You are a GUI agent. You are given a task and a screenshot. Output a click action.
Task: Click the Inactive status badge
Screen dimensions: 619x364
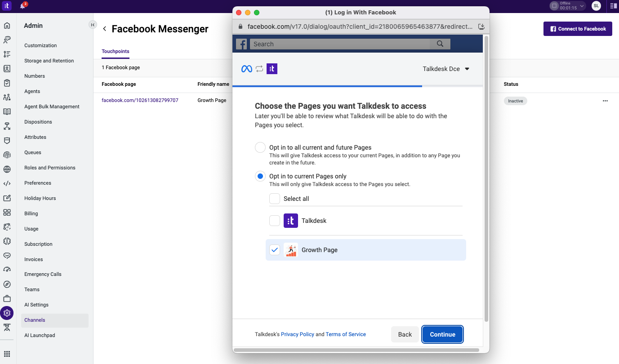tap(515, 101)
